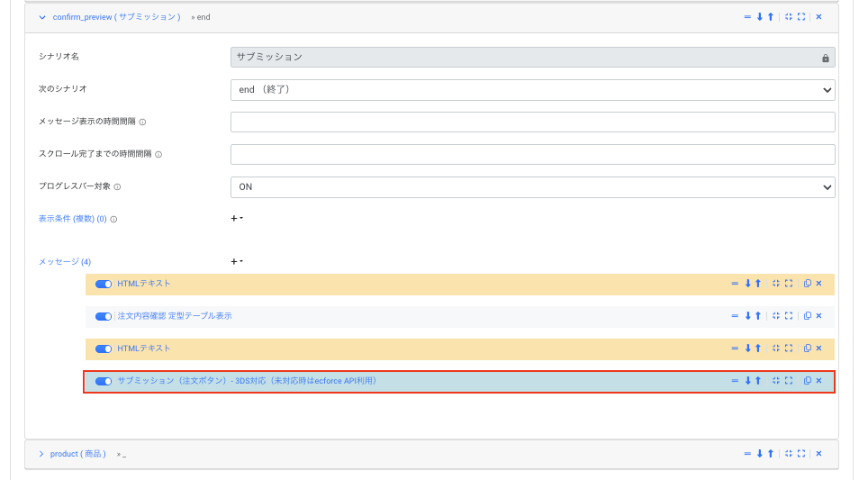Switch off the サブミッション (注文ボタン) toggle

pos(104,381)
